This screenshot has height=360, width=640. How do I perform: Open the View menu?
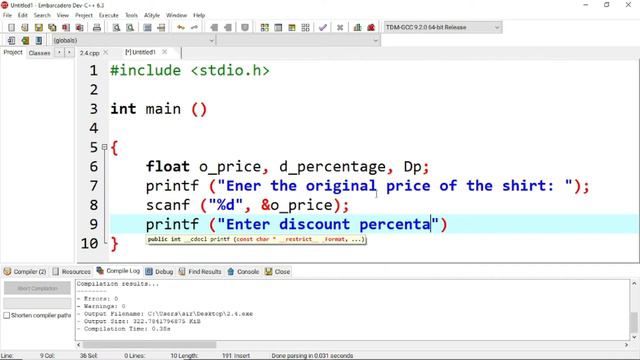pos(62,15)
